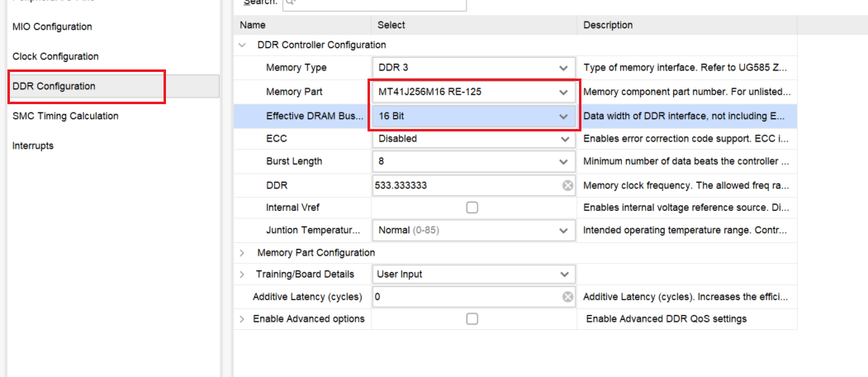Select 'Effective DRAM Bus...' row label

(315, 117)
